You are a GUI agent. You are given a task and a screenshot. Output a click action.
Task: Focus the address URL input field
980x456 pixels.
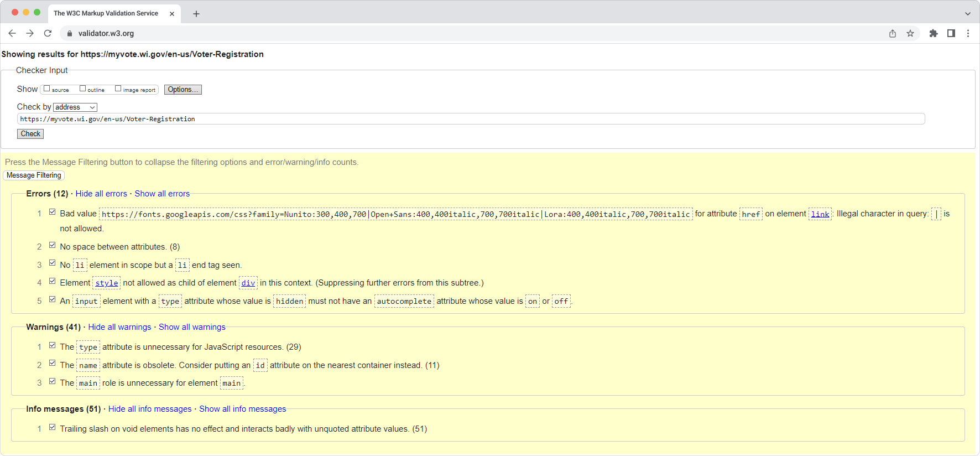pyautogui.click(x=471, y=119)
